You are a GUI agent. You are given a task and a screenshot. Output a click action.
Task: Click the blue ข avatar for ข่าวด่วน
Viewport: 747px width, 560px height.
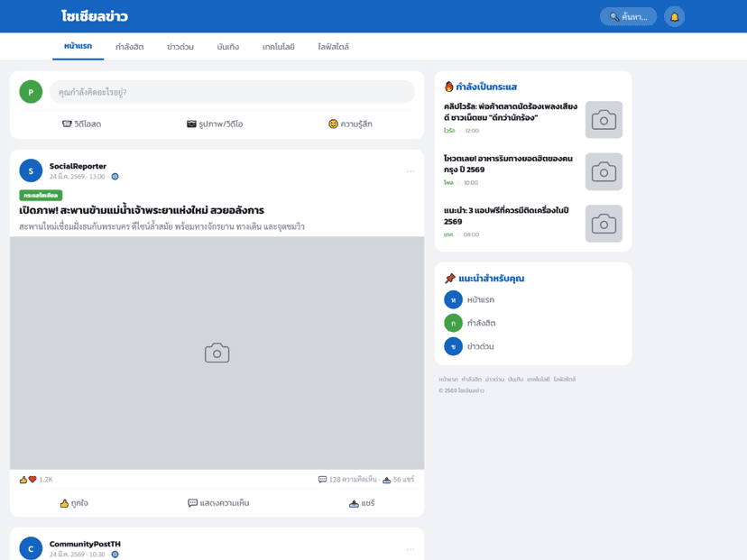(x=454, y=346)
